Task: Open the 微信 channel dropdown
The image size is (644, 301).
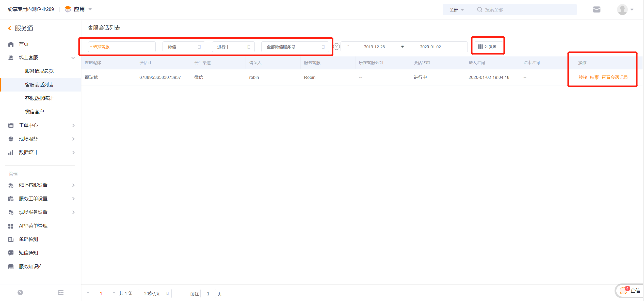Action: tap(184, 47)
